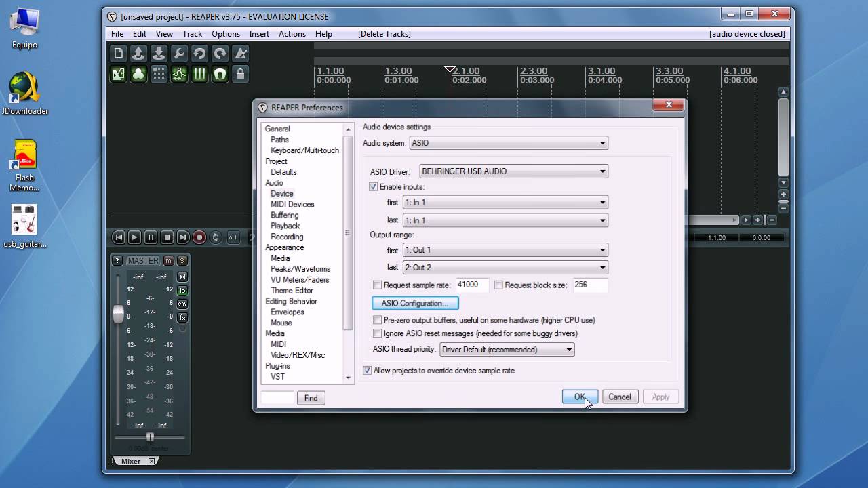The height and width of the screenshot is (488, 868).
Task: Open the first input dropdown showing 1: In 1
Action: click(505, 202)
